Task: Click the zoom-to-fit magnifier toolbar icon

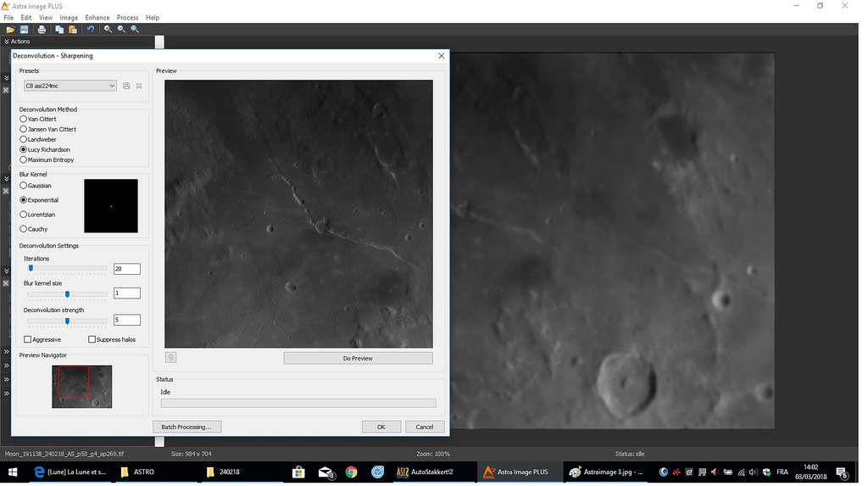Action: (135, 30)
